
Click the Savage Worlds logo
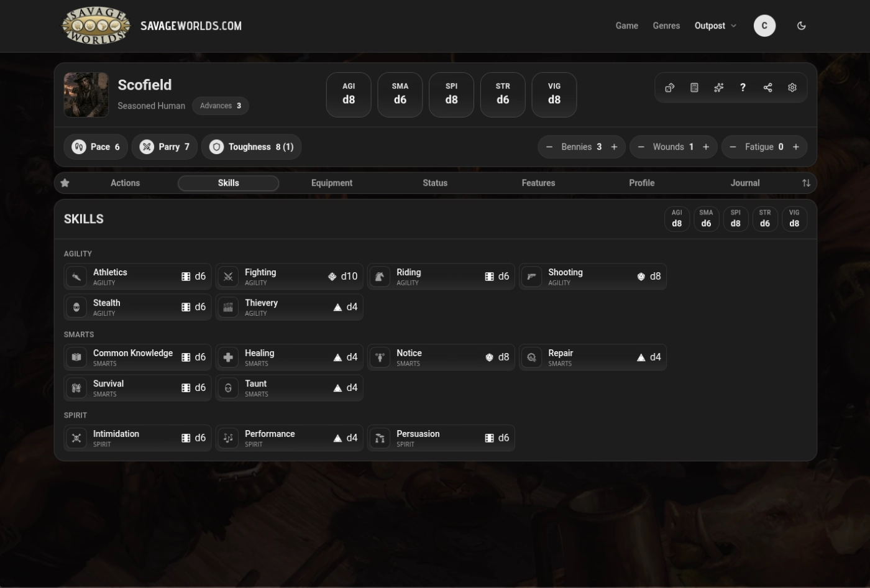[96, 26]
